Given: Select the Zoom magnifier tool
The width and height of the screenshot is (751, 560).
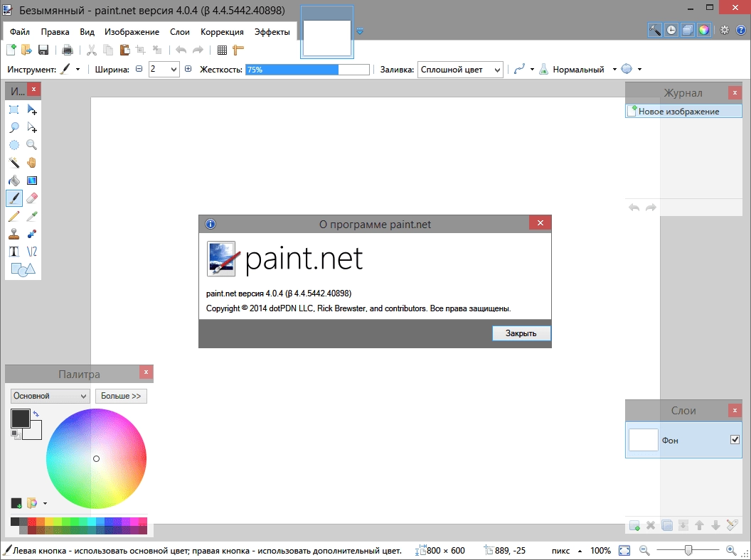Looking at the screenshot, I should (x=31, y=145).
